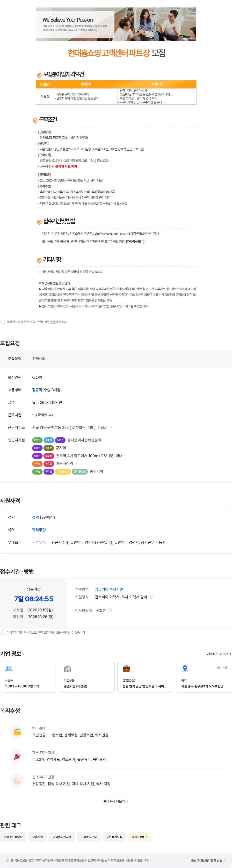Viewport: 232px width, 868px height.
Task: Select the 고객문의분석 tag
Action: [89, 837]
